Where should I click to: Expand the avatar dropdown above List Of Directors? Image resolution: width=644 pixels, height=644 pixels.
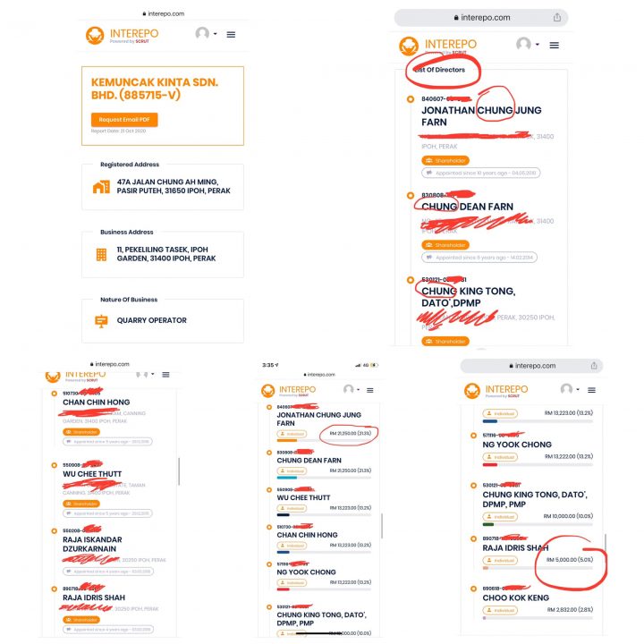pos(528,44)
